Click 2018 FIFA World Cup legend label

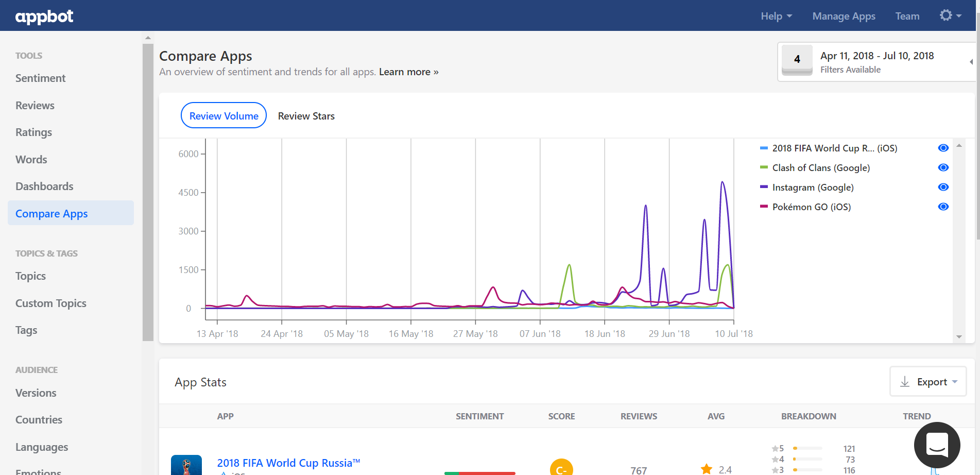(834, 148)
